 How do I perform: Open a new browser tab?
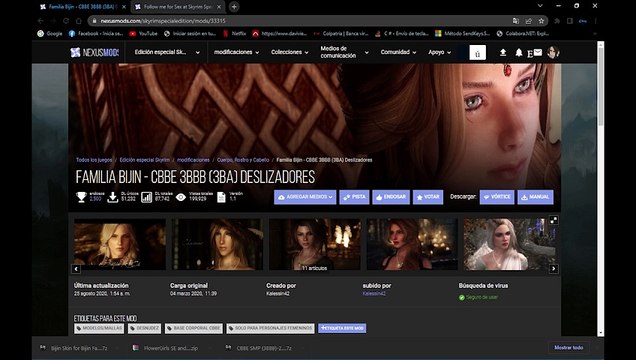(234, 7)
